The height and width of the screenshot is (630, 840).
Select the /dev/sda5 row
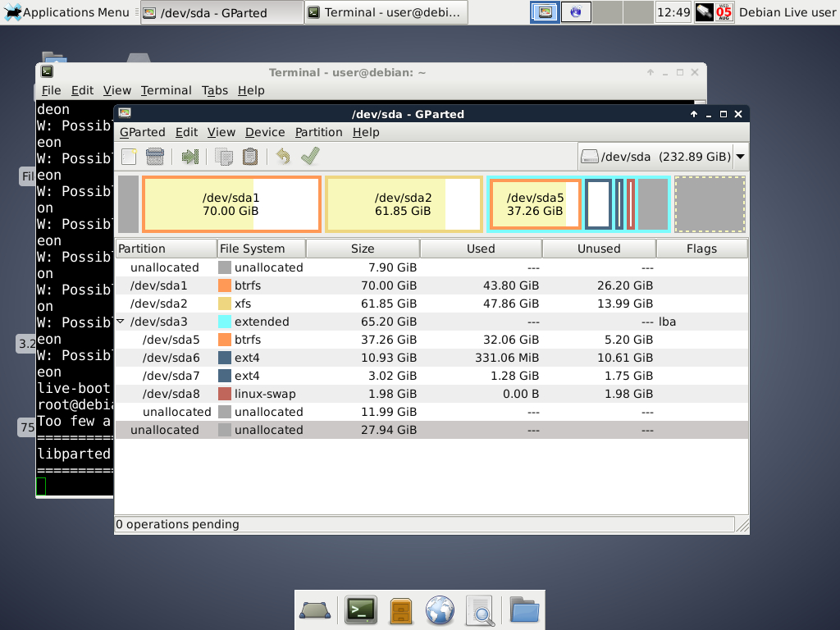431,340
